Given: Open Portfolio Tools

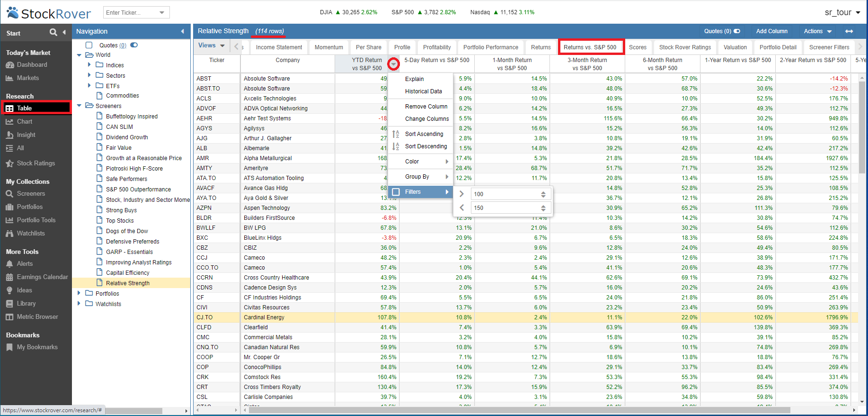Looking at the screenshot, I should coord(36,220).
